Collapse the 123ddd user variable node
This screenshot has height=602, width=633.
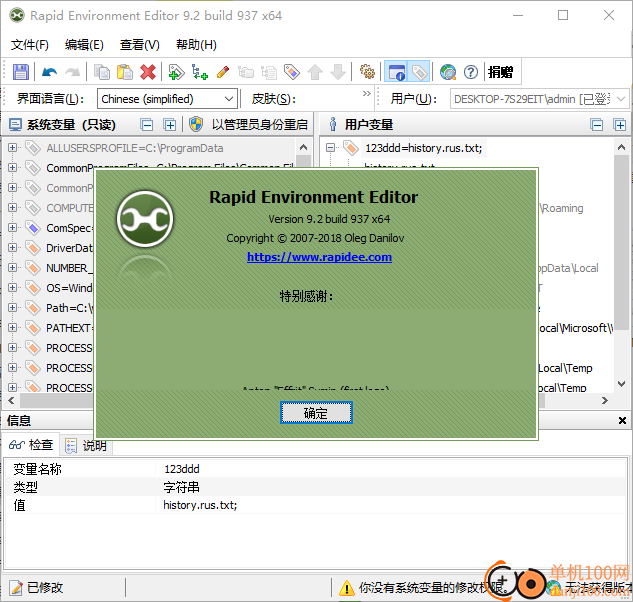click(x=330, y=148)
